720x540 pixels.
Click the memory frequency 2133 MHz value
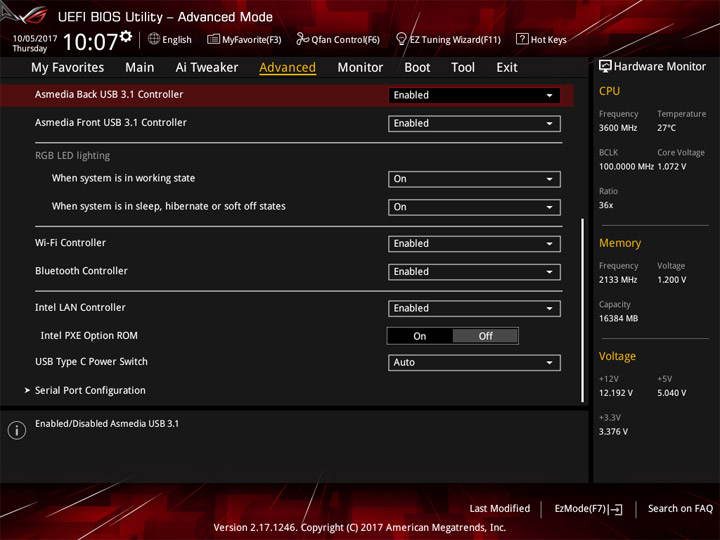618,280
